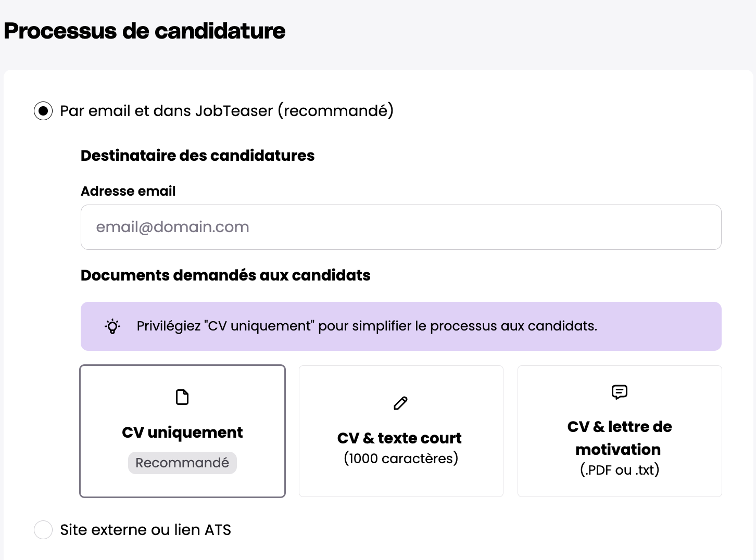Image resolution: width=756 pixels, height=560 pixels.
Task: Select the "Par email et dans JobTeaser" radio button
Action: (x=43, y=111)
